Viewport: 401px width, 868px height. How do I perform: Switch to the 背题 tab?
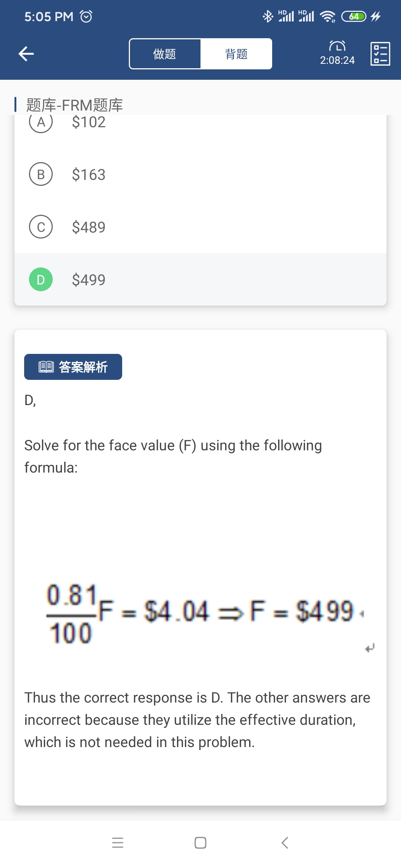[236, 54]
